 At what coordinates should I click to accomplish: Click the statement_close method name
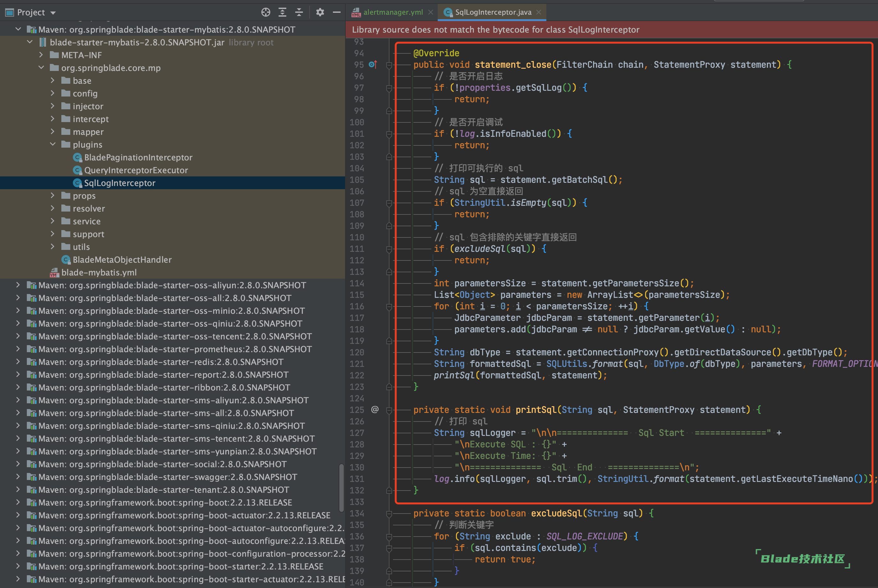tap(513, 65)
